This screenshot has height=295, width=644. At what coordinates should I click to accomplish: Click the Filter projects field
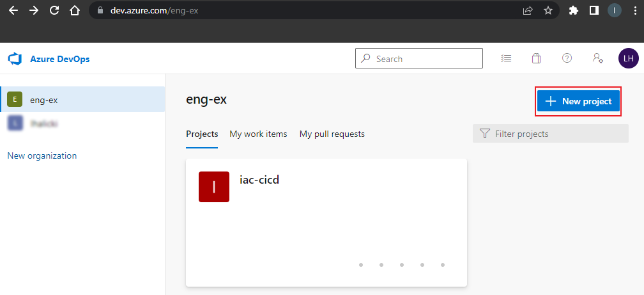tap(550, 134)
